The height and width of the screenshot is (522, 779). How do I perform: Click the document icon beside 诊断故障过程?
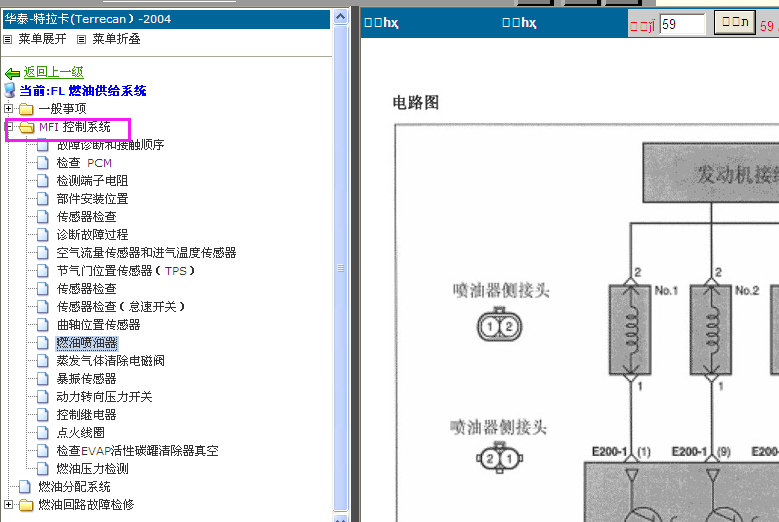coord(43,234)
